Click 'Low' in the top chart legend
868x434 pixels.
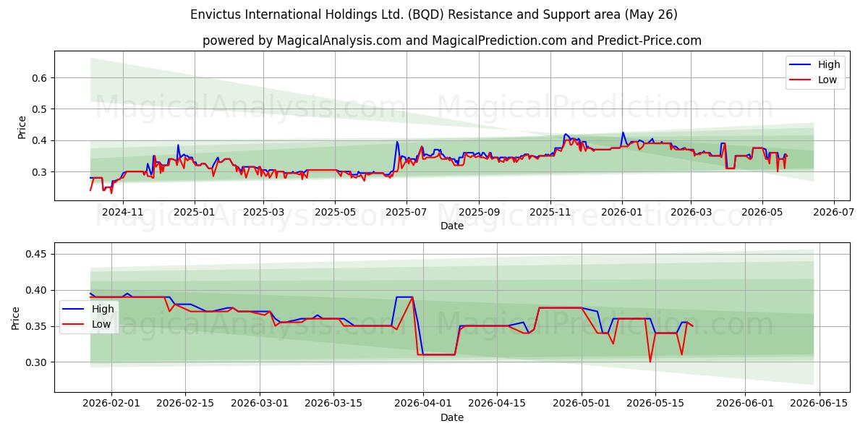(x=827, y=80)
